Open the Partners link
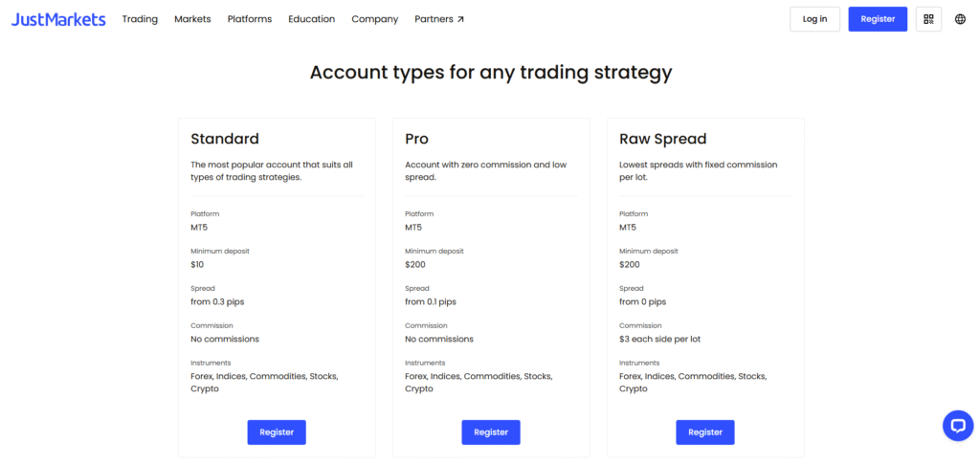Screen dimensions: 980x465 click(439, 19)
